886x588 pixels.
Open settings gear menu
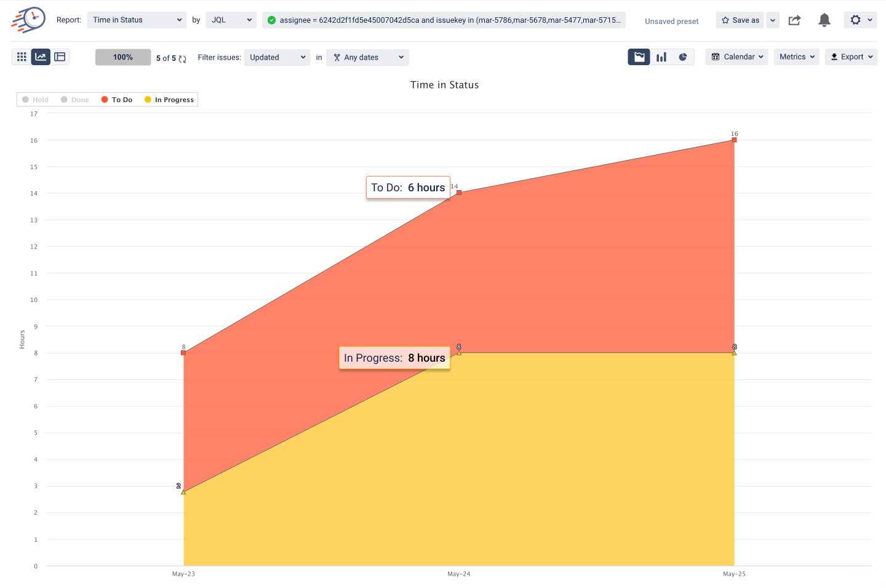pos(861,20)
